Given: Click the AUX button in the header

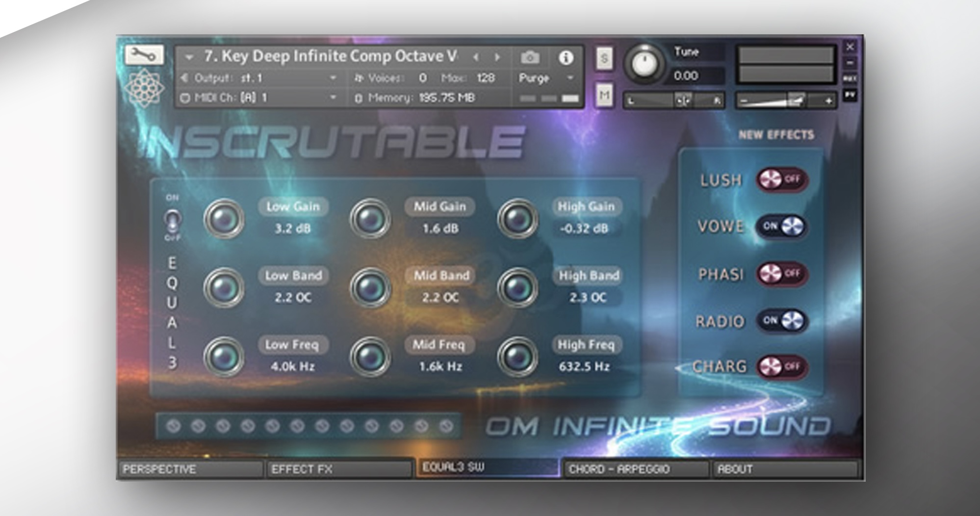Looking at the screenshot, I should (850, 78).
